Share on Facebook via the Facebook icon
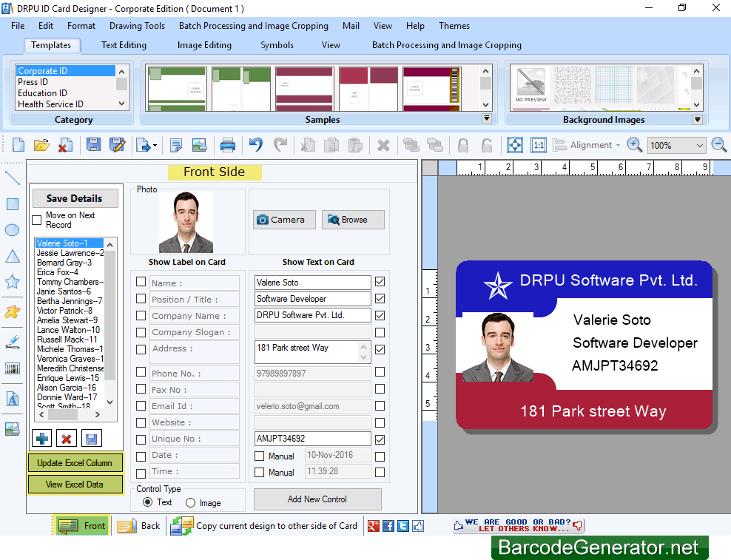 tap(388, 526)
